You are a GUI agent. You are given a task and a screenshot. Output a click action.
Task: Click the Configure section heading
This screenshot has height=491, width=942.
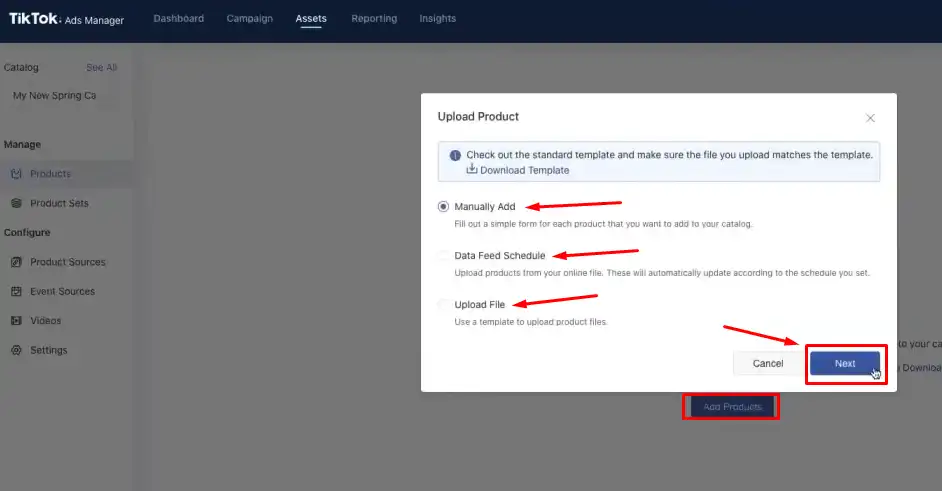point(27,233)
